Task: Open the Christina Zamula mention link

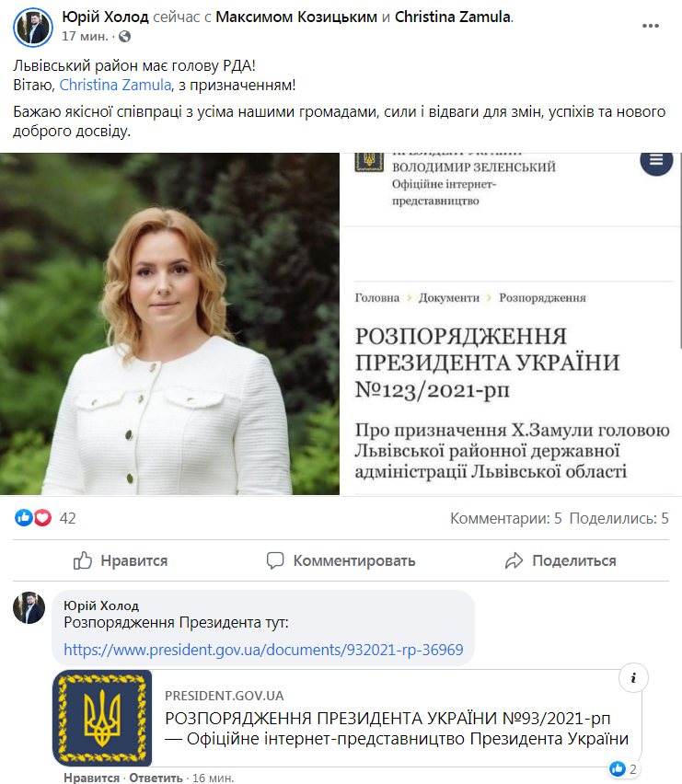Action: coord(115,85)
